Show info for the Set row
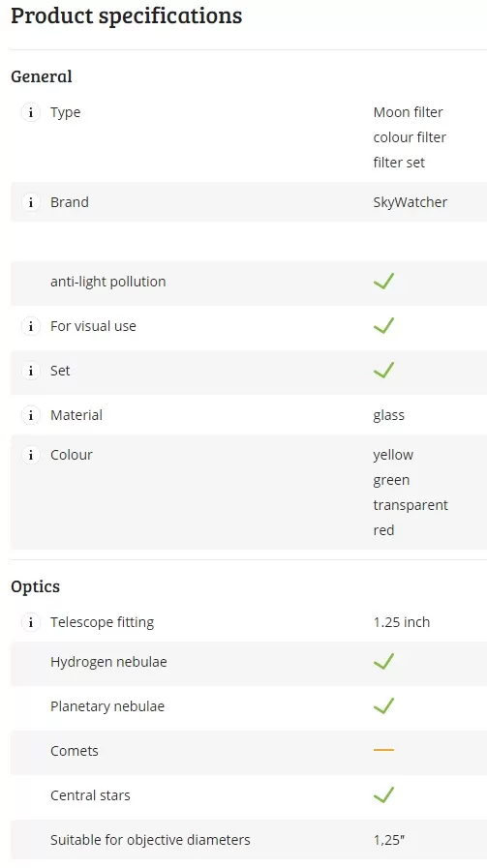487x868 pixels. tap(31, 371)
